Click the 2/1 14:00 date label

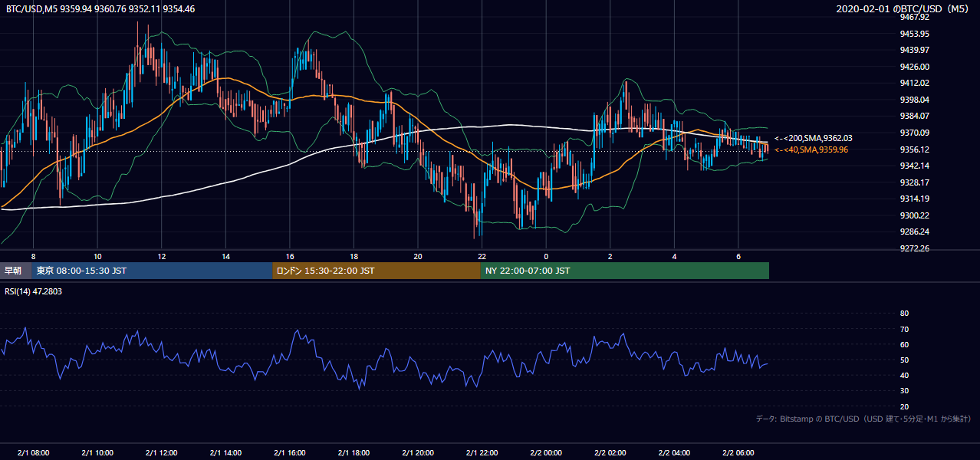tap(225, 452)
